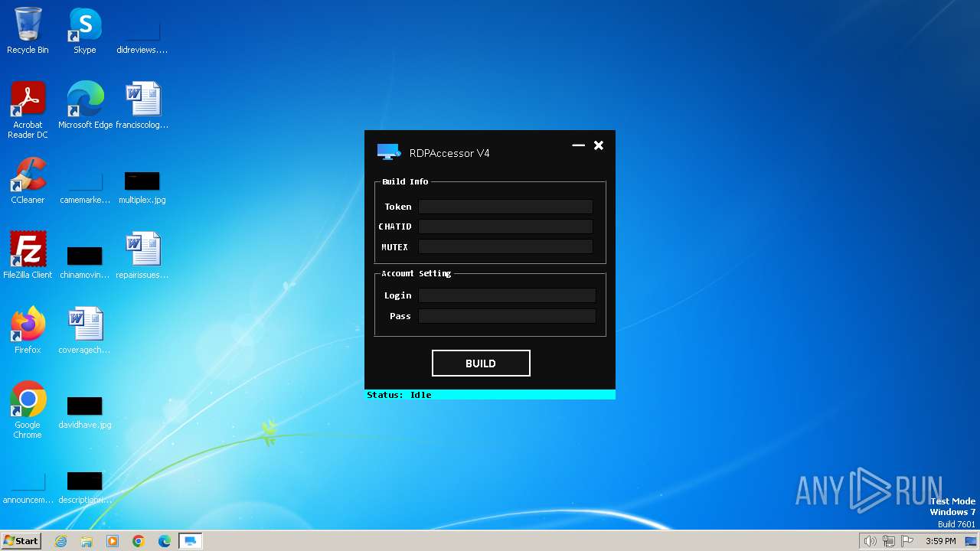980x551 pixels.
Task: Select the franciscolog Word document
Action: (142, 106)
